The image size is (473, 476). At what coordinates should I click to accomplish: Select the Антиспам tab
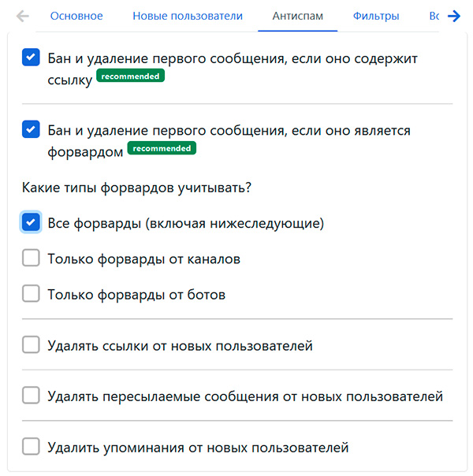(x=297, y=16)
